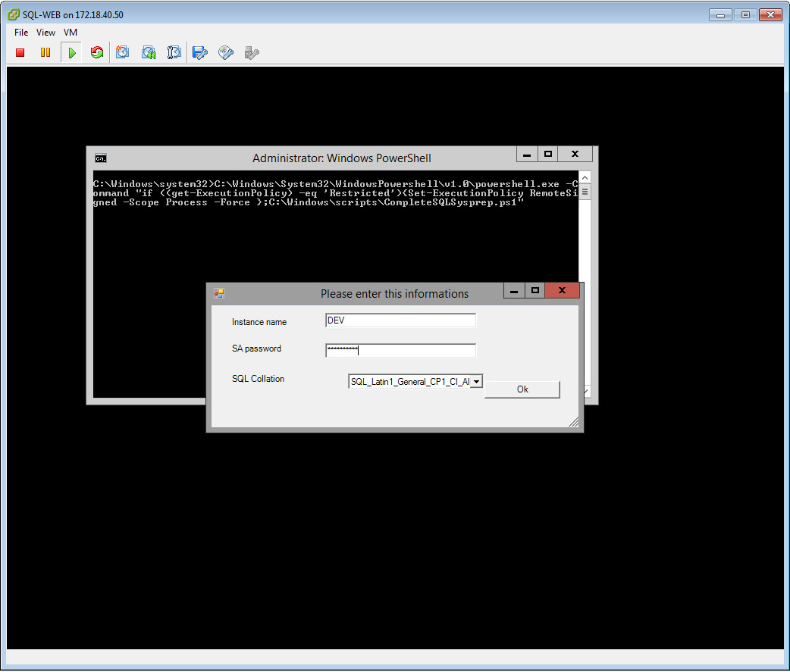Click the Revert to snapshot icon
Screen dimensions: 790x672
[x=149, y=52]
